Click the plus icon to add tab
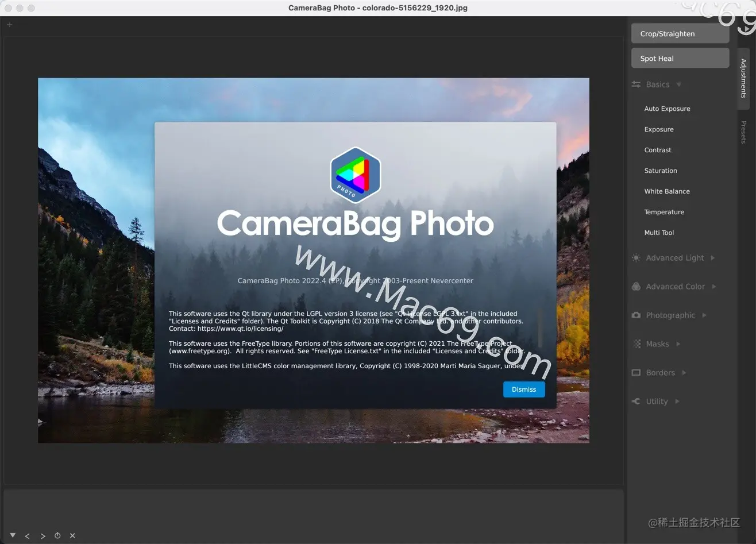 [9, 25]
